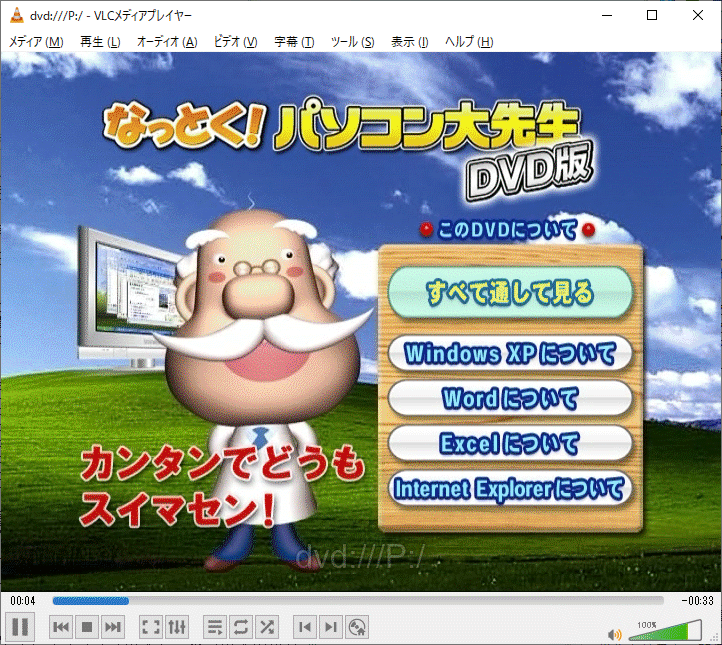Toggle fullscreen video mode
Image resolution: width=722 pixels, height=645 pixels.
151,627
